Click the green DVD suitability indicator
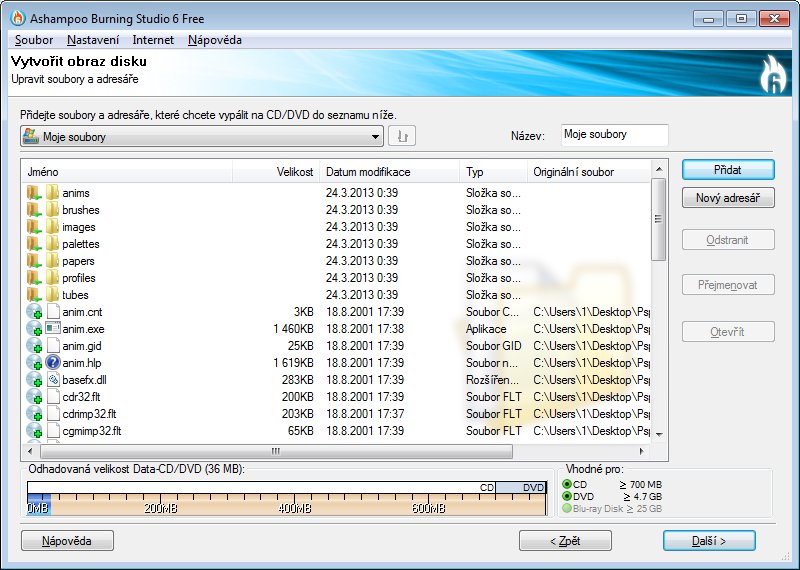Image resolution: width=800 pixels, height=570 pixels. click(566, 496)
